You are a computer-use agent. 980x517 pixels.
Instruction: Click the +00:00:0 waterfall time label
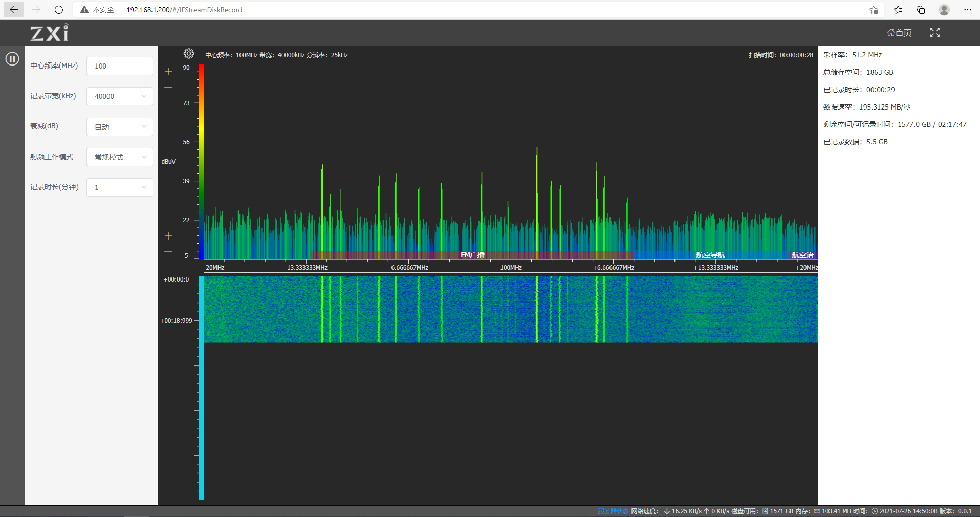point(177,279)
